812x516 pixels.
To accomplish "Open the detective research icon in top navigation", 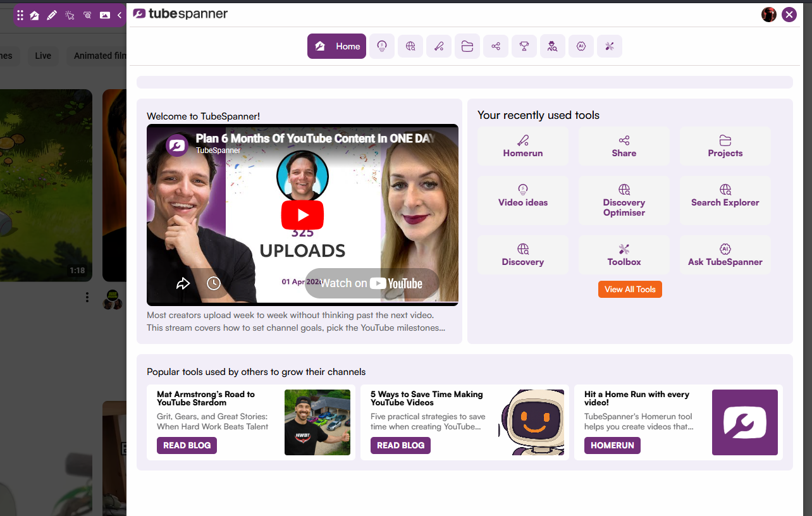I will point(553,46).
